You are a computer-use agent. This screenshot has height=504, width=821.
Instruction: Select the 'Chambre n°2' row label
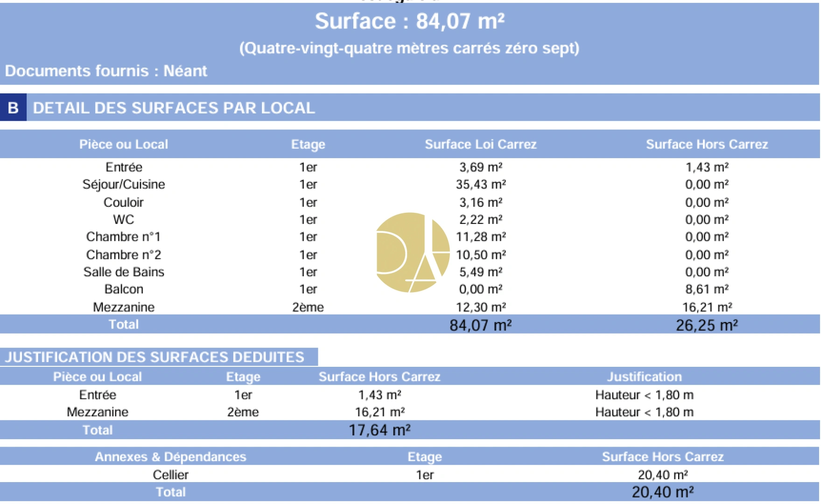[x=124, y=255]
